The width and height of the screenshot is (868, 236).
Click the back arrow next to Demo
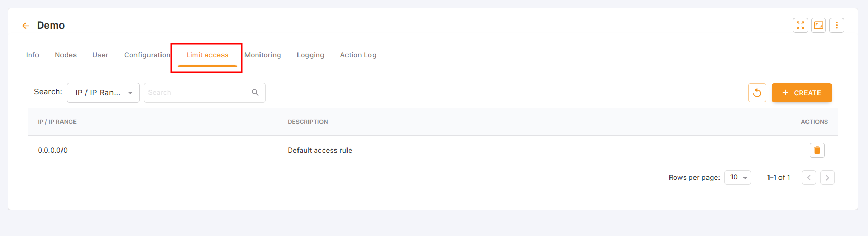tap(26, 26)
